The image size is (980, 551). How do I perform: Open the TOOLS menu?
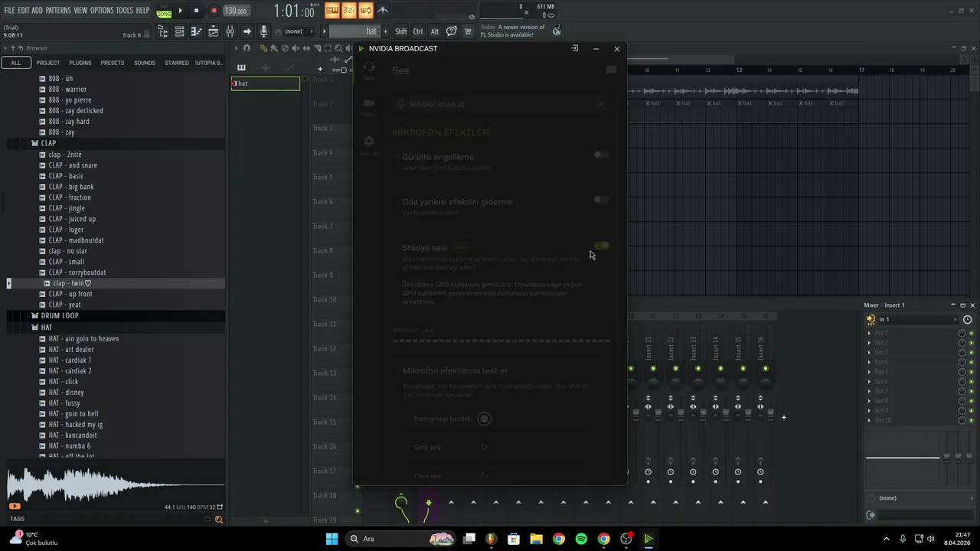coord(125,10)
